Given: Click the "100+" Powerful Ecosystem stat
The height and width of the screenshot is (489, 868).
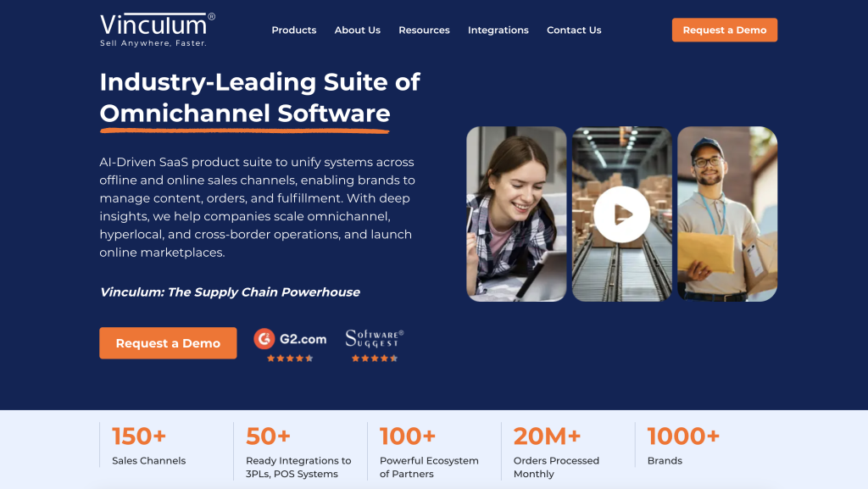Looking at the screenshot, I should click(x=408, y=436).
